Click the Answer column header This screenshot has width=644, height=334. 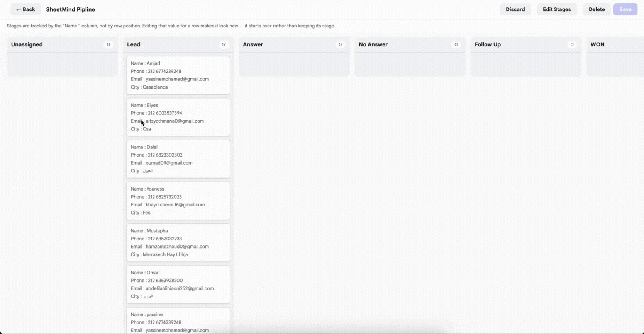[x=253, y=44]
